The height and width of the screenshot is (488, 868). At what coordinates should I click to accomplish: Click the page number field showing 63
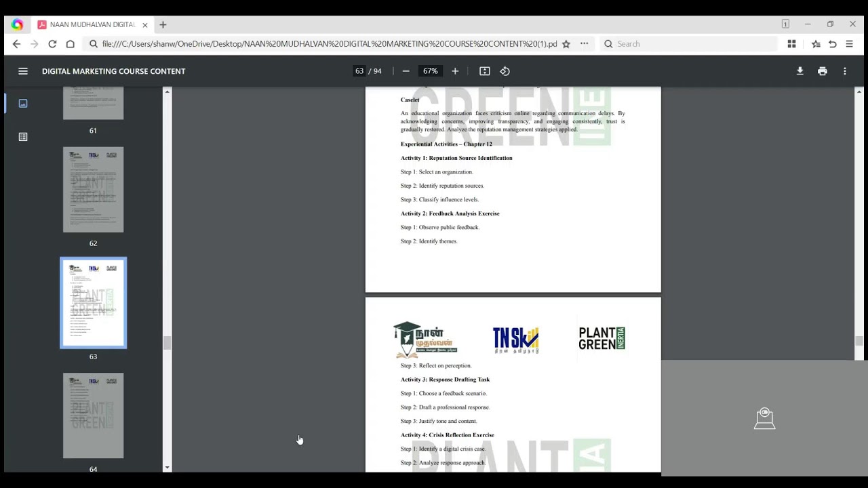click(x=359, y=71)
